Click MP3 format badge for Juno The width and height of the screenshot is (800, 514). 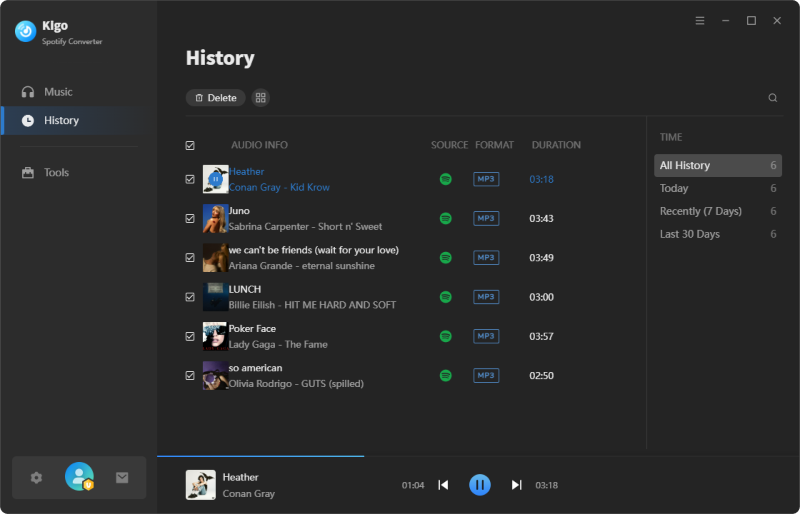click(x=486, y=218)
